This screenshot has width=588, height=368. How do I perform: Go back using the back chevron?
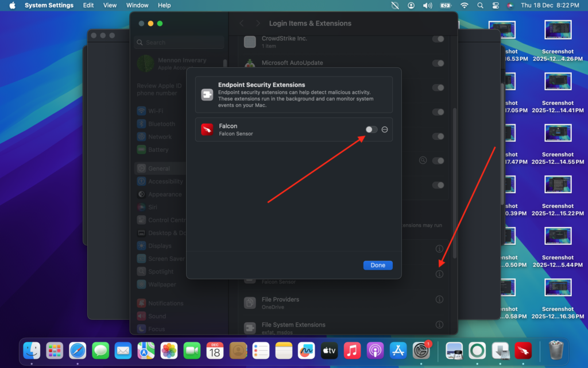[242, 23]
